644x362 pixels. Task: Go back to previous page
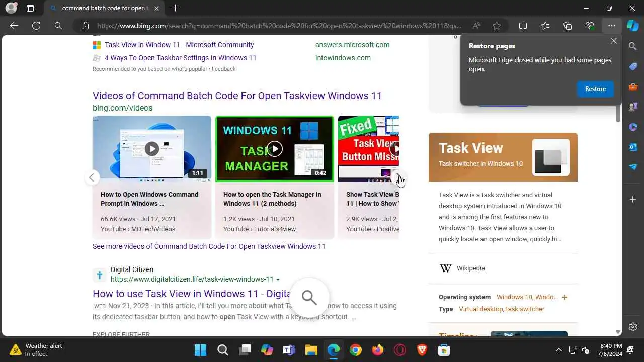point(14,26)
